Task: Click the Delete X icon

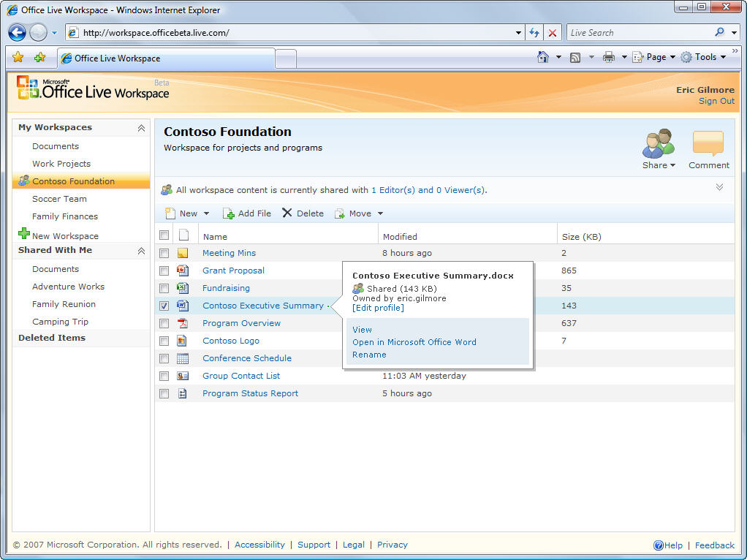Action: point(287,213)
